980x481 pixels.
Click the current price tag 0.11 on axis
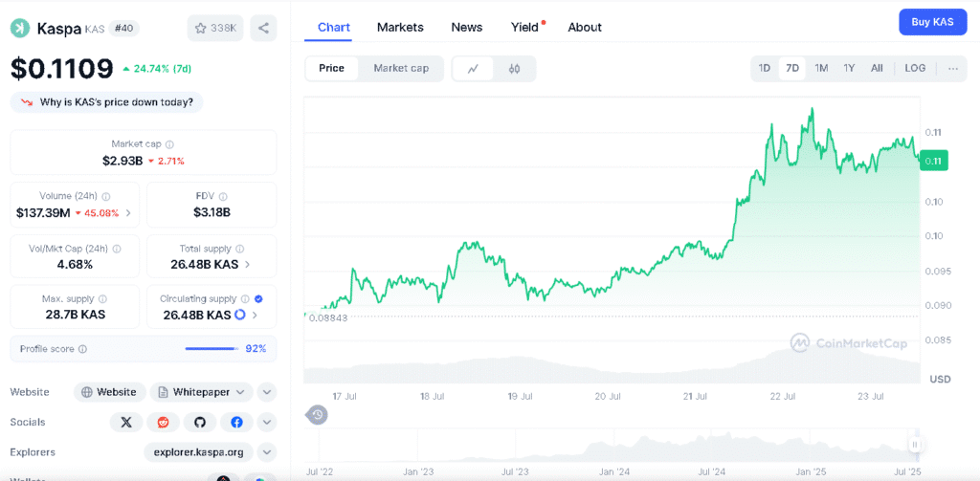pyautogui.click(x=934, y=161)
